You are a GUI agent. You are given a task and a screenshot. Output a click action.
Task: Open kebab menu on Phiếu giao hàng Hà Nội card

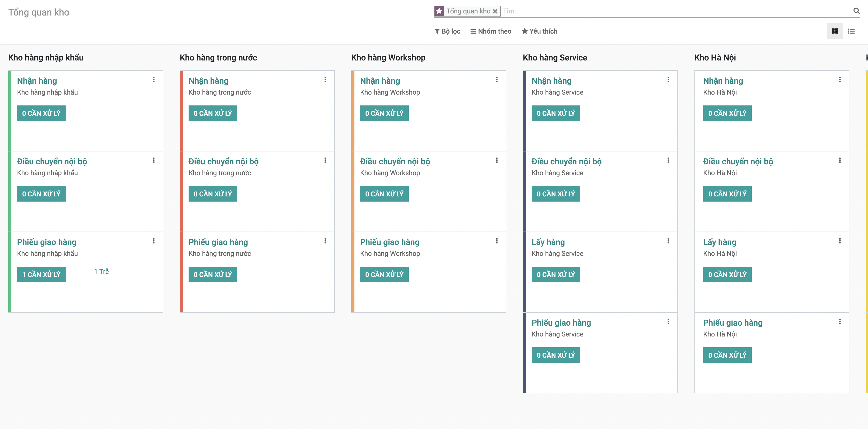[840, 321]
